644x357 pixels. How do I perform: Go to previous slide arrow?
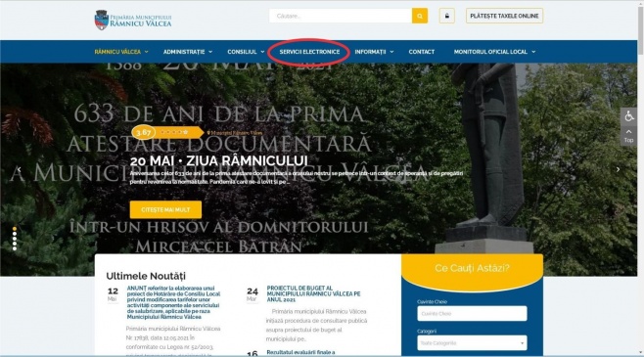point(19,169)
